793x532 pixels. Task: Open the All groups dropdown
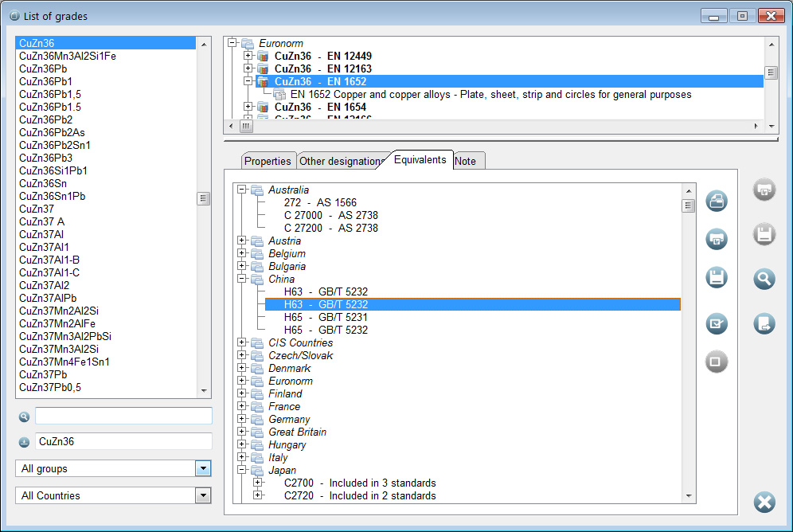point(203,468)
